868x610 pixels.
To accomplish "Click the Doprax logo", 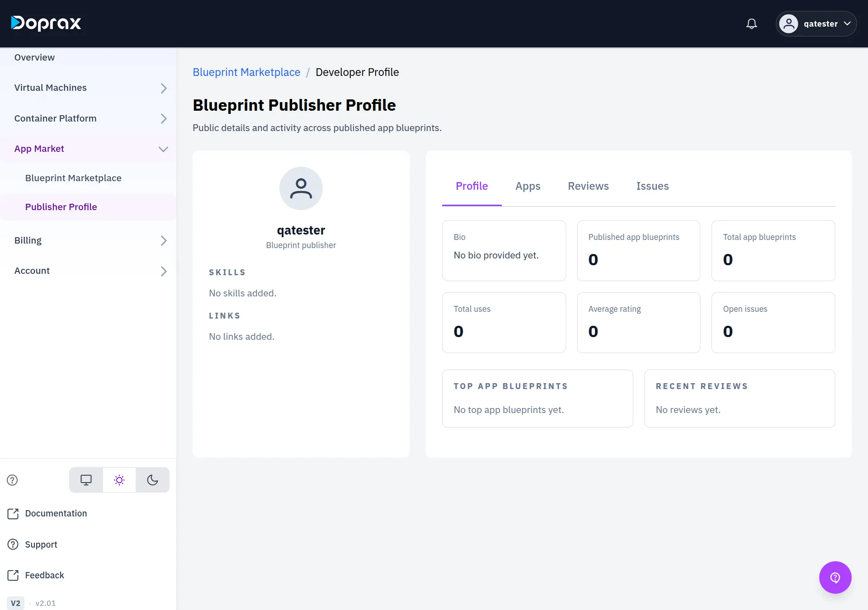I will coord(46,23).
